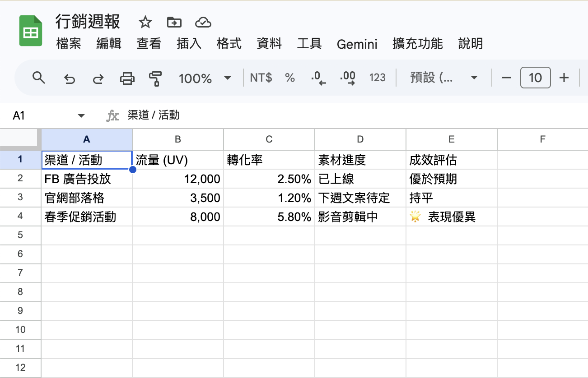Open the A1 name box dropdown
The height and width of the screenshot is (378, 588).
click(x=81, y=115)
